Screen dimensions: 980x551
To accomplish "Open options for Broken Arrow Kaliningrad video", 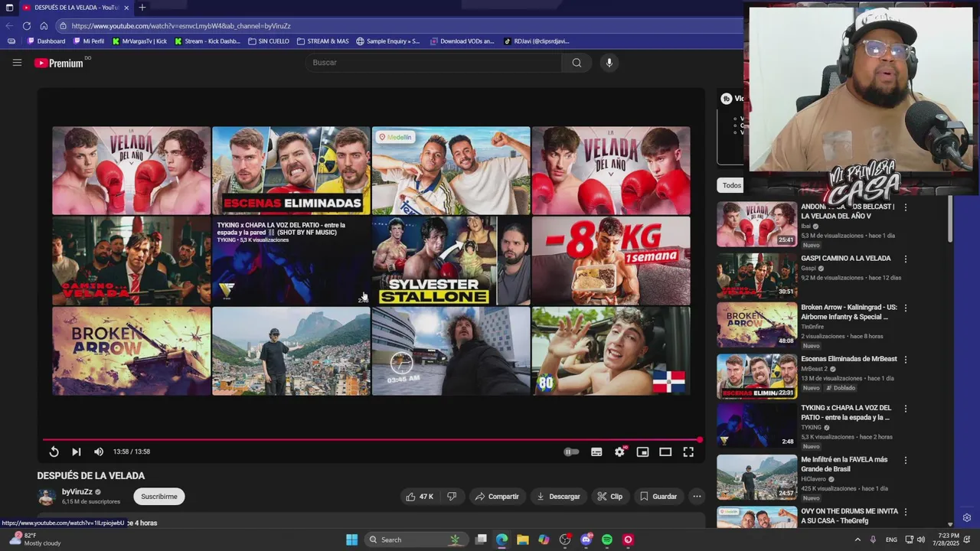I will [906, 308].
